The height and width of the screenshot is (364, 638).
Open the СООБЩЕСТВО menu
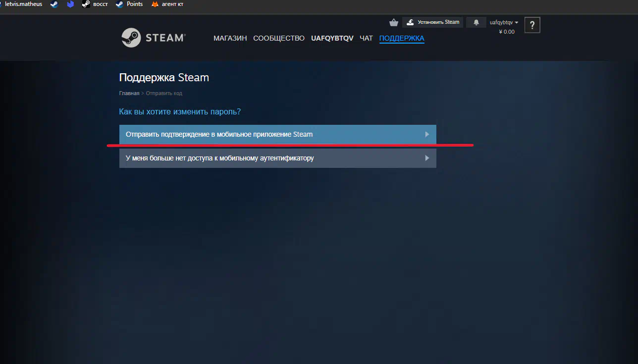pyautogui.click(x=279, y=38)
